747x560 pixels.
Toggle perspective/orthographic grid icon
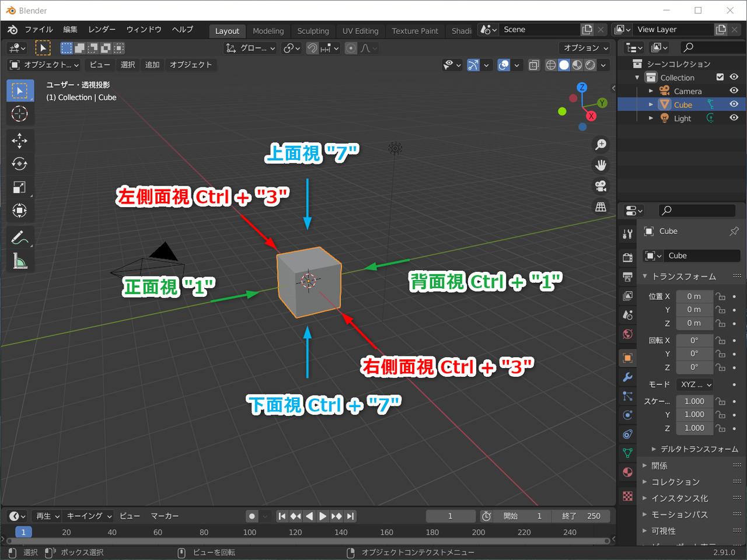pos(601,207)
